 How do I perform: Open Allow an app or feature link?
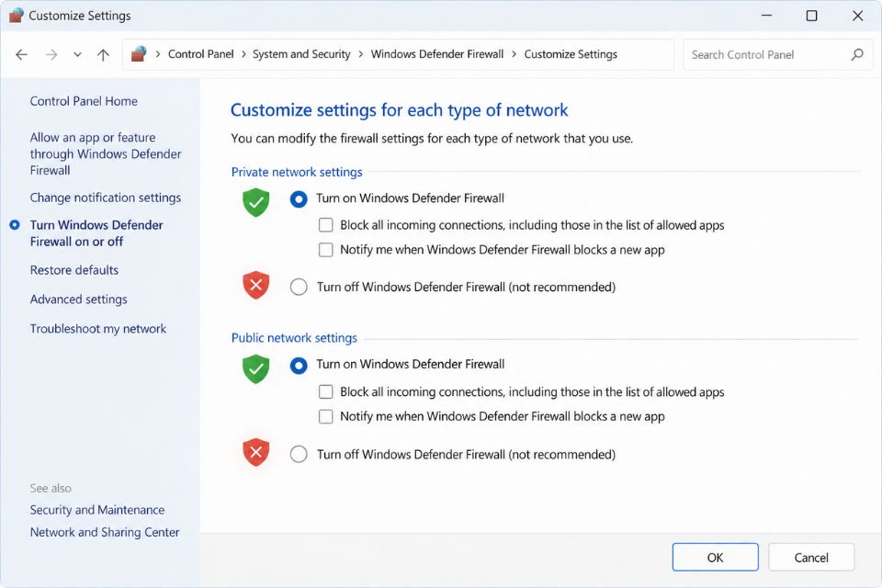click(x=106, y=153)
